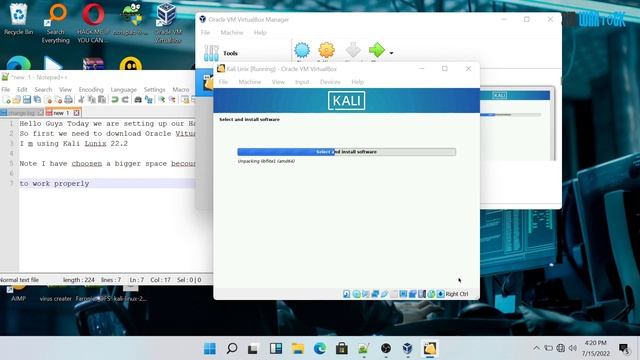
Task: Click the Zoom In icon in Notepad++
Action: (x=162, y=100)
